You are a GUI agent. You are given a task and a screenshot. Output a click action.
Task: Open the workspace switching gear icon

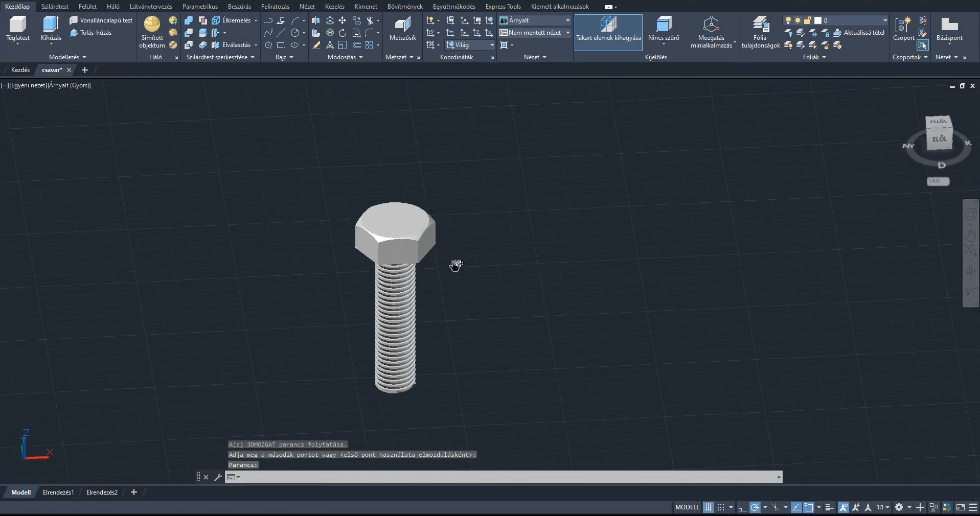[x=899, y=507]
